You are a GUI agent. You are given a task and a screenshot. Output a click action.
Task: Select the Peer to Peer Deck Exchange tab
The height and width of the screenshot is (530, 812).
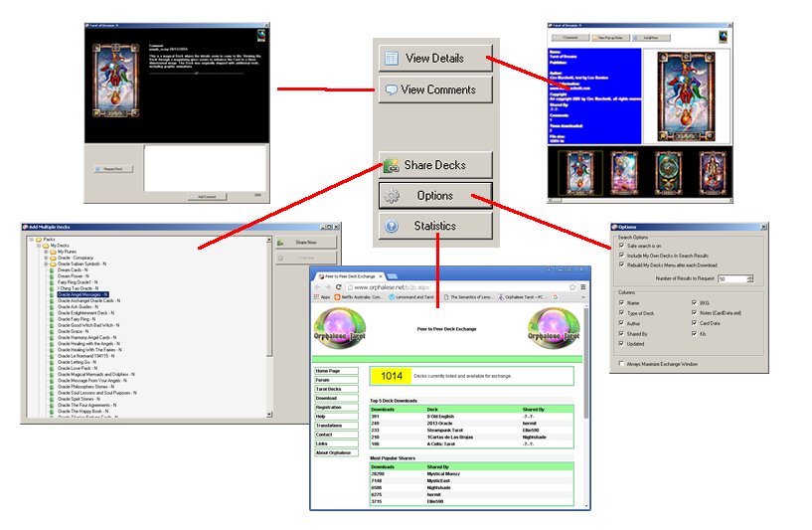tap(351, 276)
